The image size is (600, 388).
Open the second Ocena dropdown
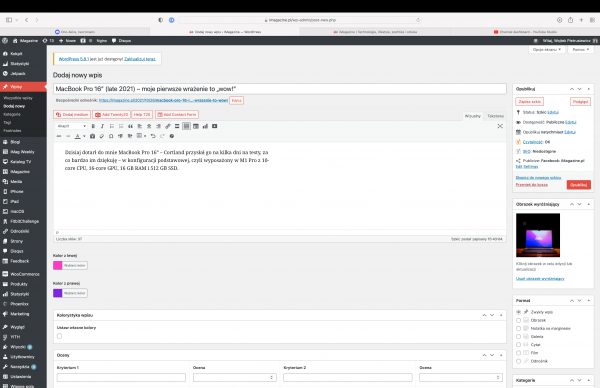[x=461, y=378]
